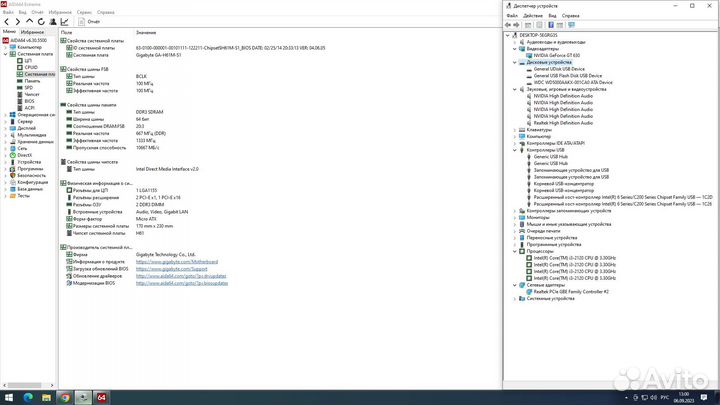Open Справка menu in Device Manager
Image resolution: width=720 pixels, height=405 pixels.
coord(570,16)
